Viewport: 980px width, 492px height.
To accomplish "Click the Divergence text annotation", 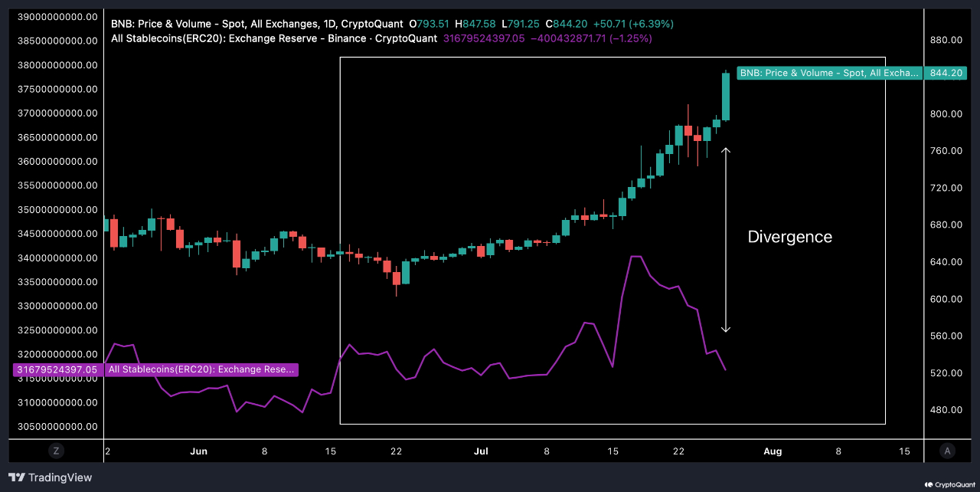I will click(x=789, y=237).
